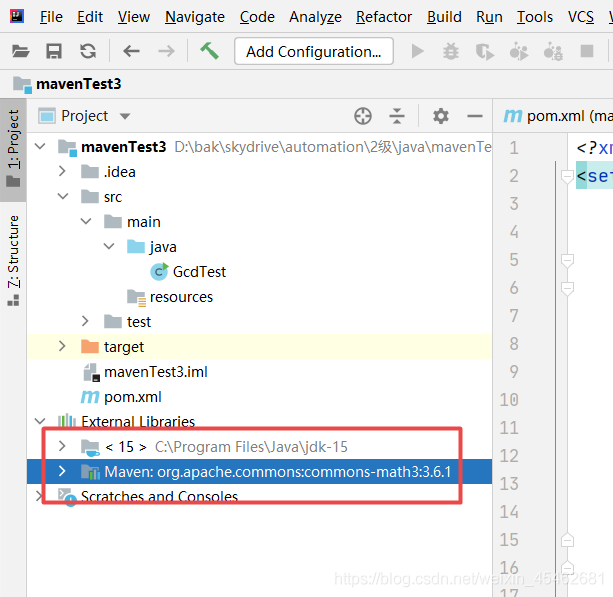Select Maven: org.apache.commons:commons-math3:3.6.1

click(259, 472)
